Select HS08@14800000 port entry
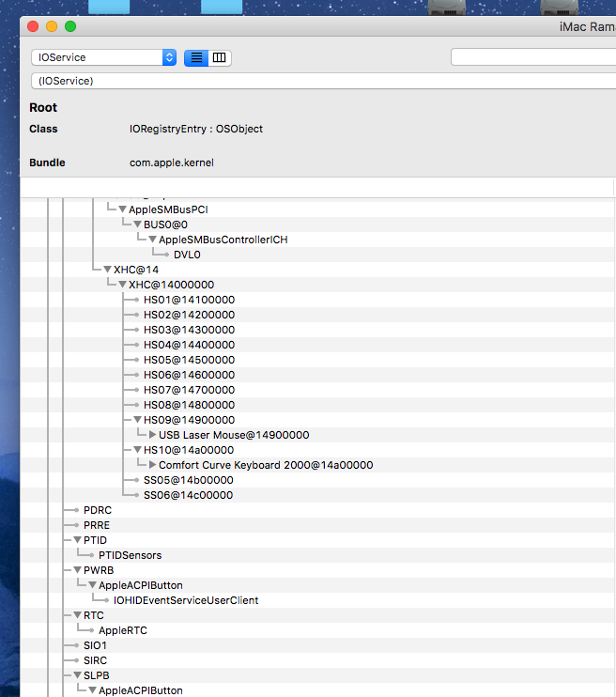This screenshot has width=616, height=697. pos(189,405)
